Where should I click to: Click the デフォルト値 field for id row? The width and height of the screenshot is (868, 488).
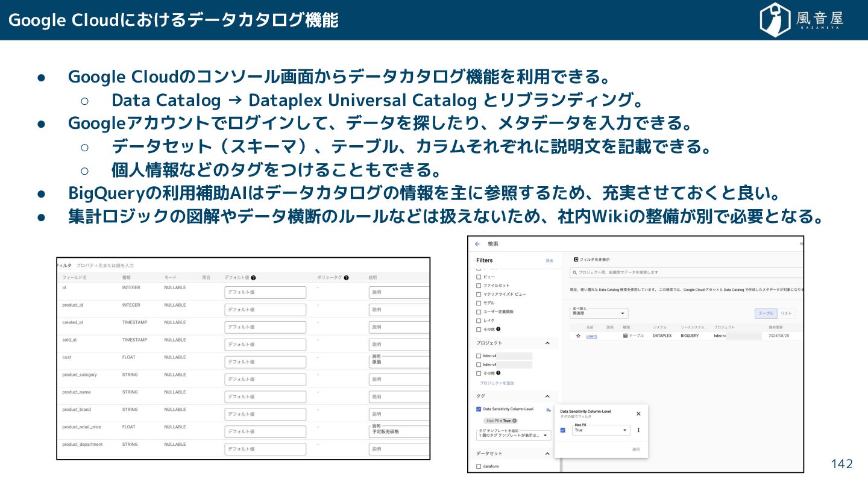click(265, 292)
